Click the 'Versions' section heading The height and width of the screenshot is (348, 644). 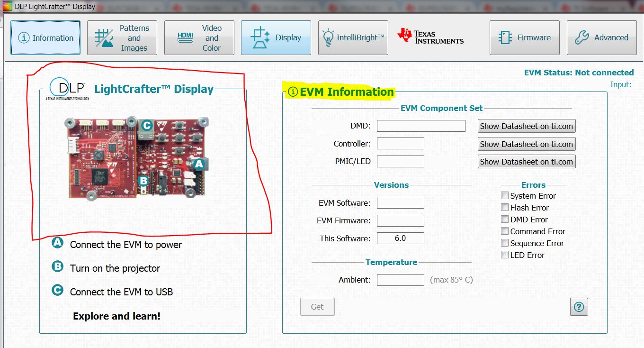point(391,185)
